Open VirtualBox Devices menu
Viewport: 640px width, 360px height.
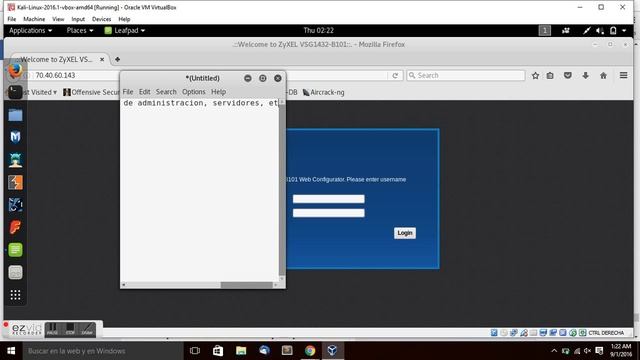(101, 19)
